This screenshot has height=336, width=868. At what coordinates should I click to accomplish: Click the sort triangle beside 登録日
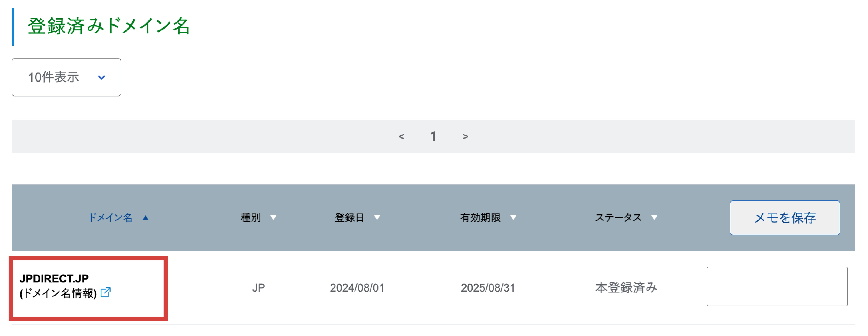click(x=377, y=218)
